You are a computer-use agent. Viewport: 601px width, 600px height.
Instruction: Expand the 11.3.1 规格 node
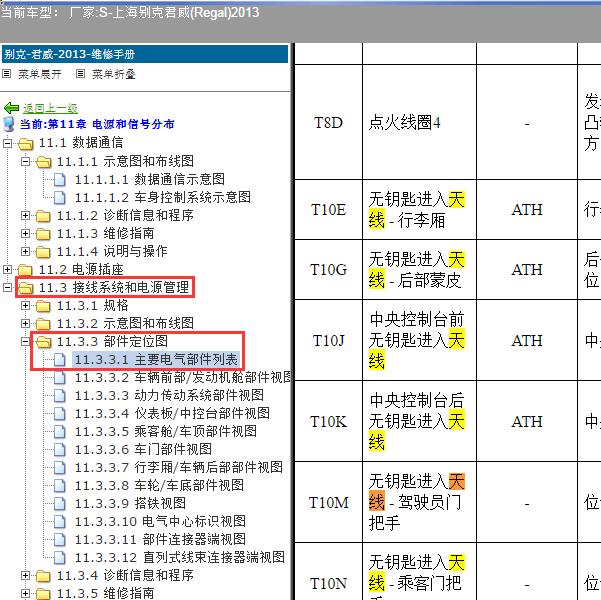(25, 306)
